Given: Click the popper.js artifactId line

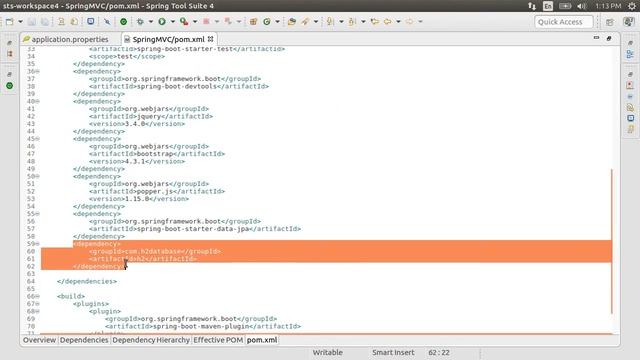Looking at the screenshot, I should pyautogui.click(x=157, y=191).
